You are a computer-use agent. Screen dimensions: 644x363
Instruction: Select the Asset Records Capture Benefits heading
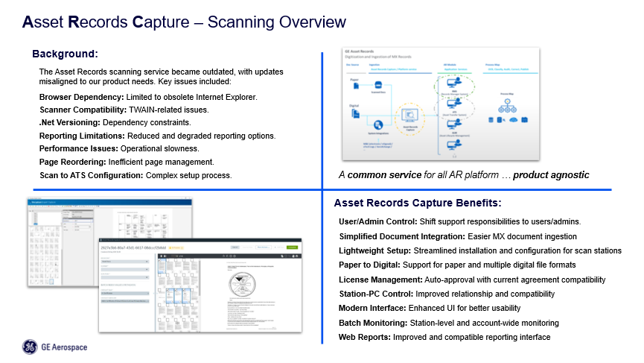point(417,203)
